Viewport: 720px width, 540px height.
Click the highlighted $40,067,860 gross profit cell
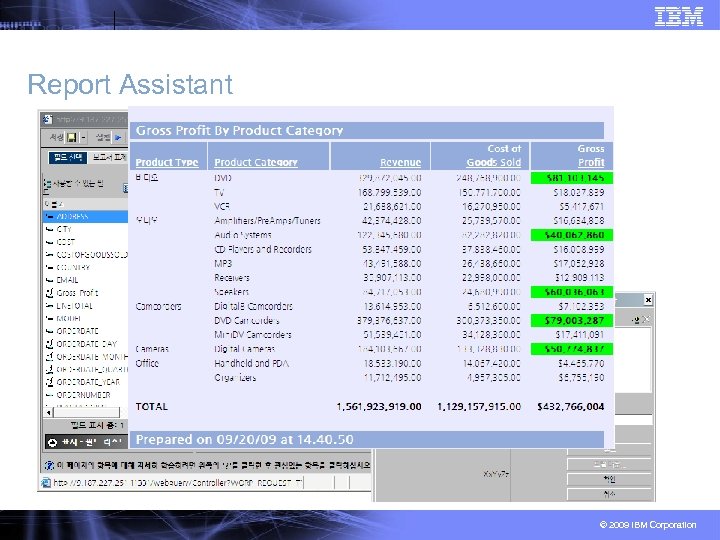[x=572, y=235]
